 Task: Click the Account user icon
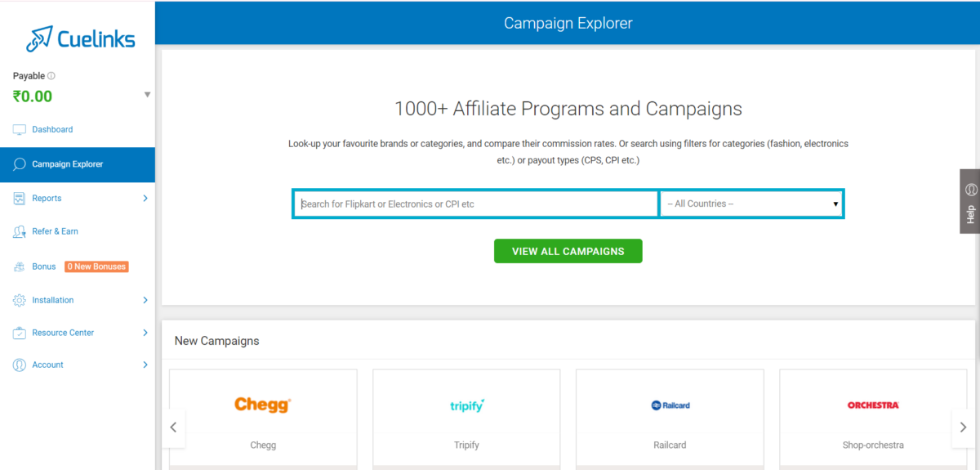pyautogui.click(x=20, y=365)
